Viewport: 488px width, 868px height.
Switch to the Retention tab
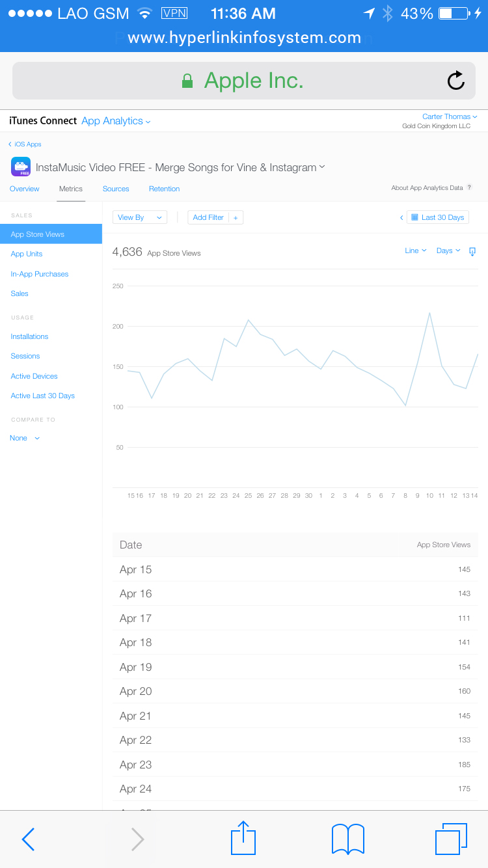164,189
